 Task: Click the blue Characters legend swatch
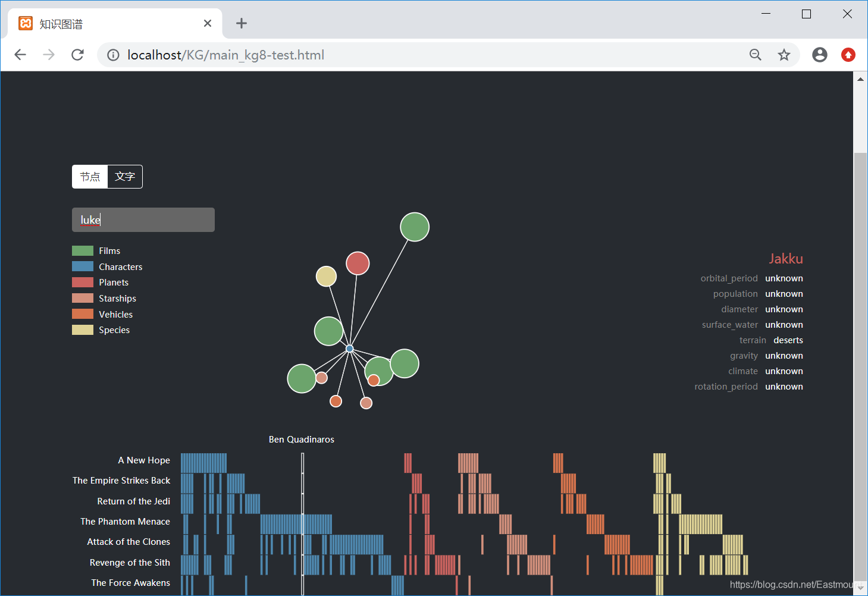click(x=83, y=266)
